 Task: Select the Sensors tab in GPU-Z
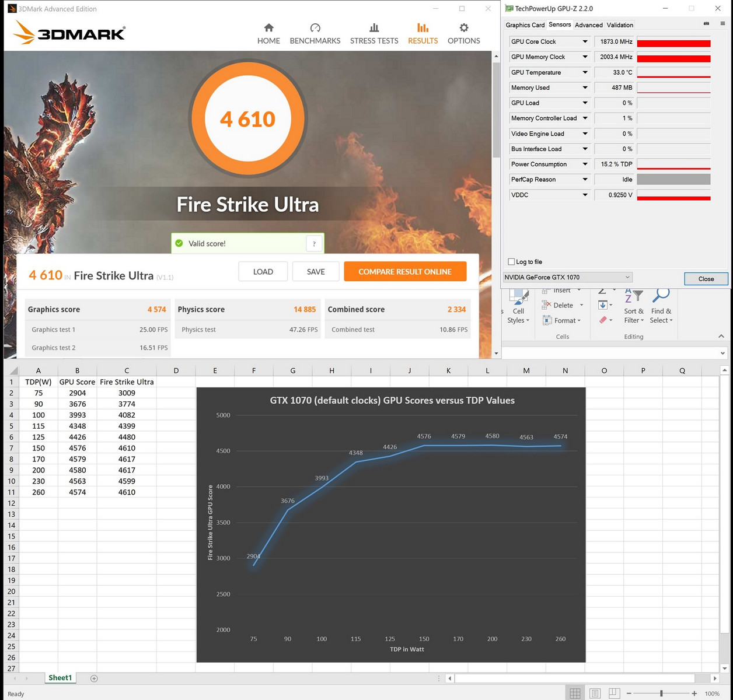coord(560,24)
